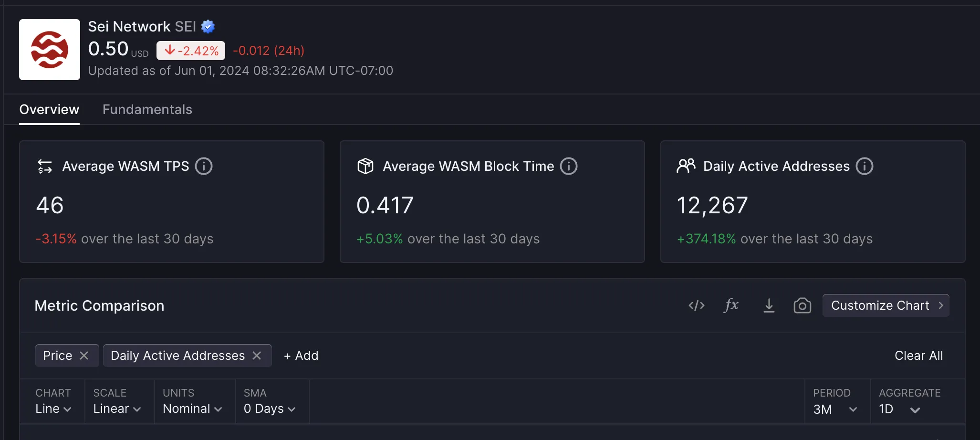
Task: Click the Sei Network logo thumbnail
Action: 50,50
